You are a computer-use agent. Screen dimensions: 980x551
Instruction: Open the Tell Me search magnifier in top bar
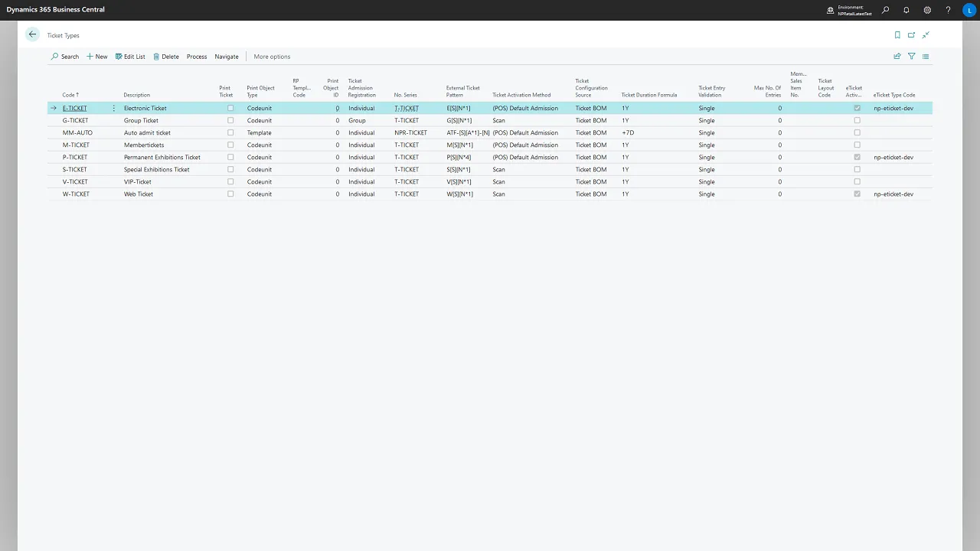tap(886, 10)
